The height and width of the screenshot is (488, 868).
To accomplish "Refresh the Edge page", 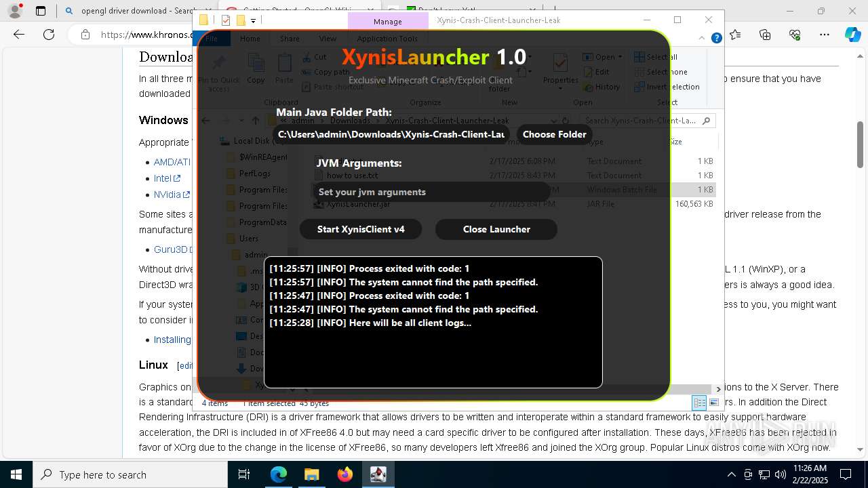I will click(49, 35).
